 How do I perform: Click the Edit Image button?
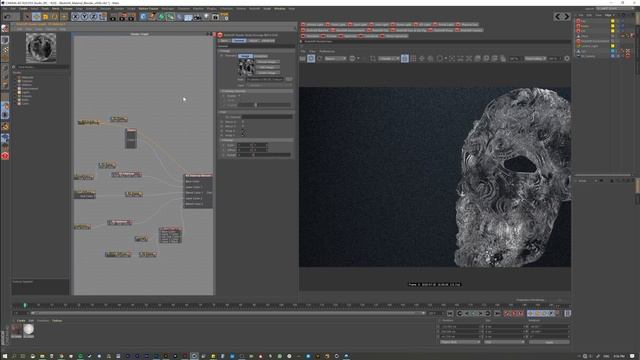267,67
